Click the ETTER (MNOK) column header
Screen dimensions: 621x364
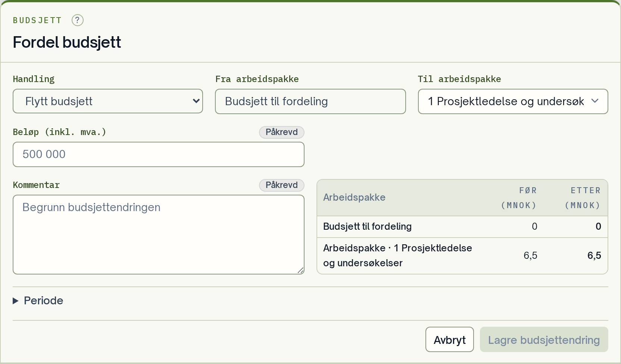click(583, 198)
